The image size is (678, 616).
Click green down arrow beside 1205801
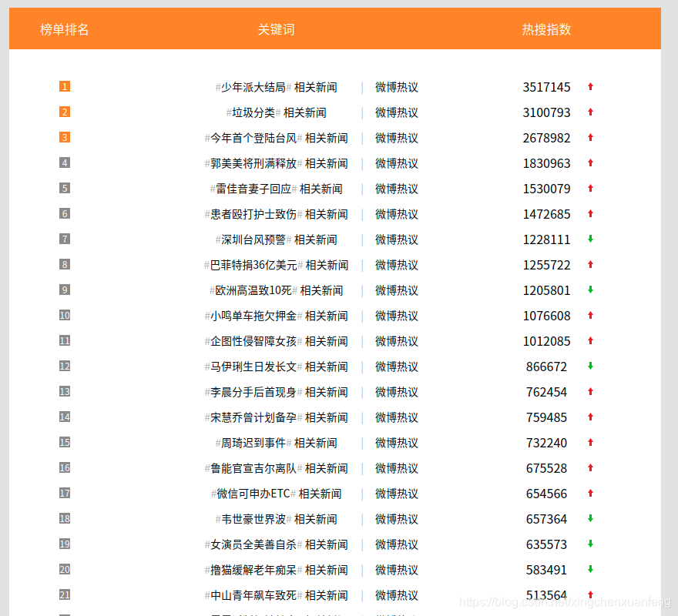pos(590,290)
